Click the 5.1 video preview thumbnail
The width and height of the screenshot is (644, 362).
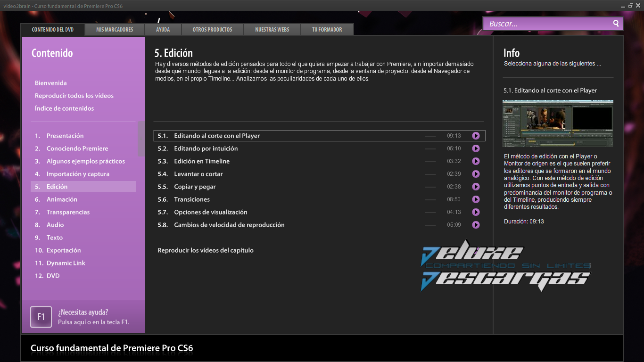pos(558,123)
